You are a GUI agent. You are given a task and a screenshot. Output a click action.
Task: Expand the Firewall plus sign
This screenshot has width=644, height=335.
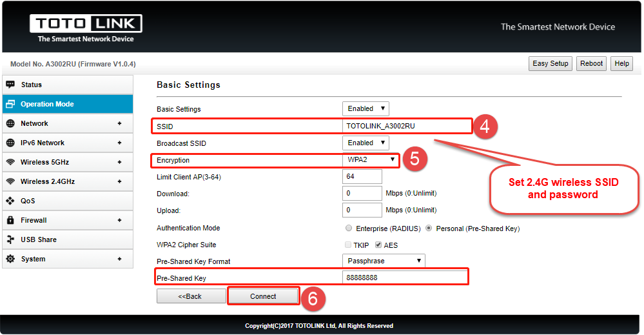119,220
